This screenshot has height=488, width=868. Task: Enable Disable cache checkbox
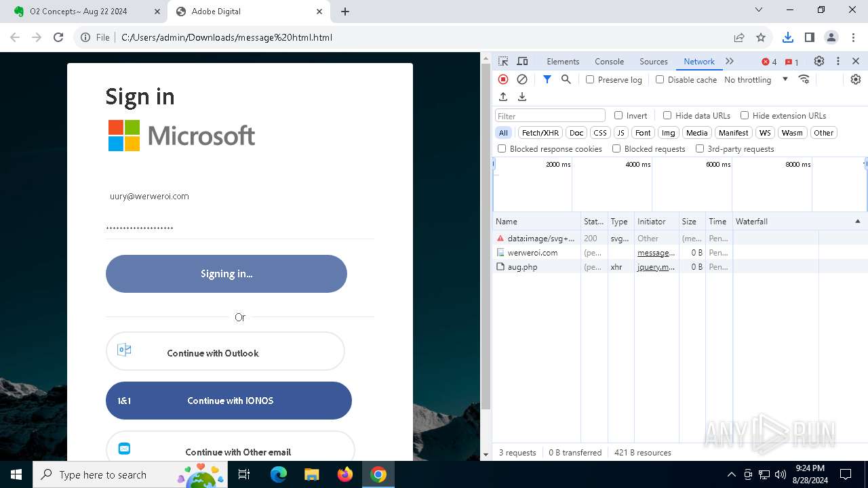(660, 79)
